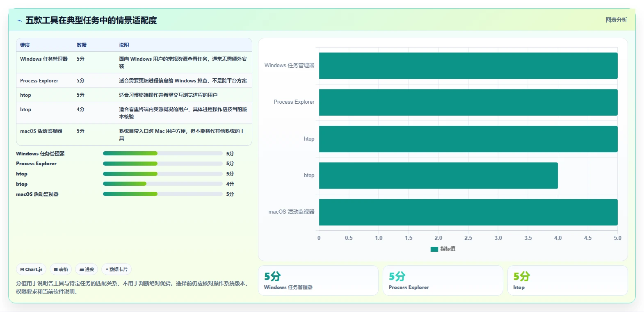
Task: Click the 5分 score in the htop table row
Action: [80, 95]
